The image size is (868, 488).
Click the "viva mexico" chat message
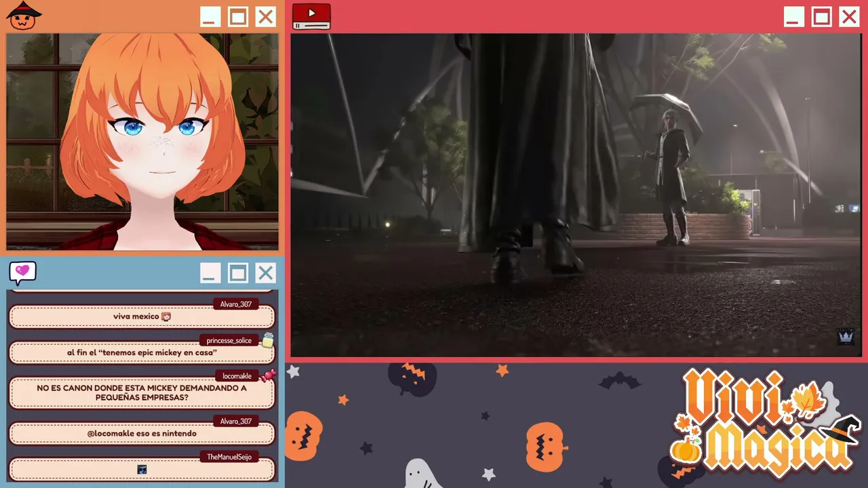click(x=142, y=317)
